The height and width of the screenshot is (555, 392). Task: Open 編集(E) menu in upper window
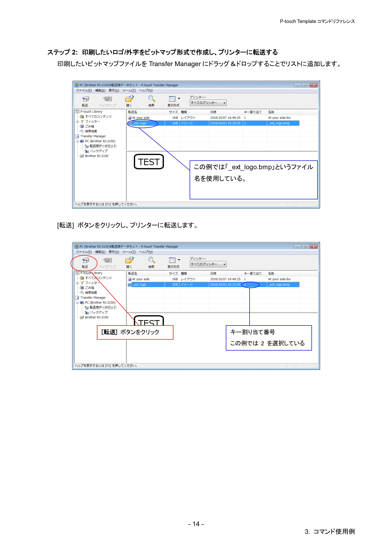tap(100, 91)
